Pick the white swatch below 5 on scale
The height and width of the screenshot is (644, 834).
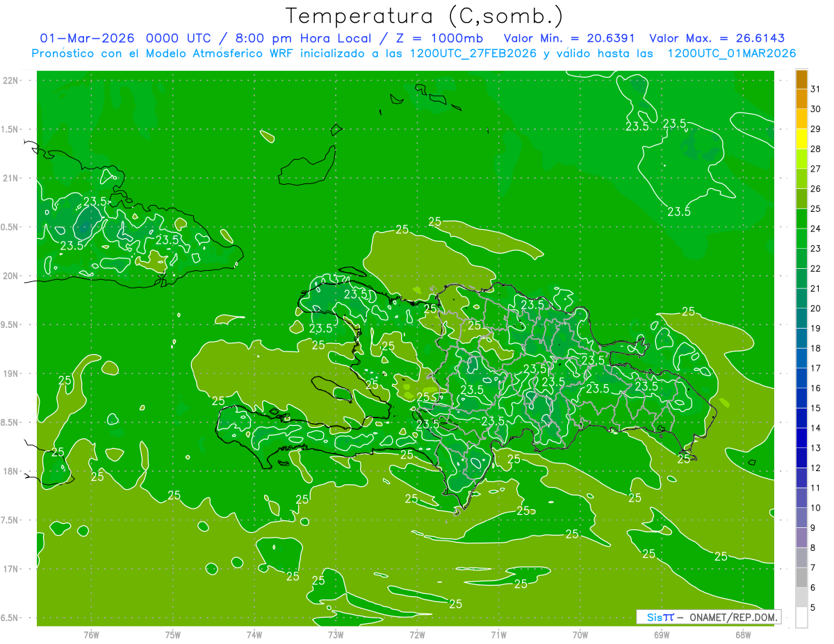[802, 618]
